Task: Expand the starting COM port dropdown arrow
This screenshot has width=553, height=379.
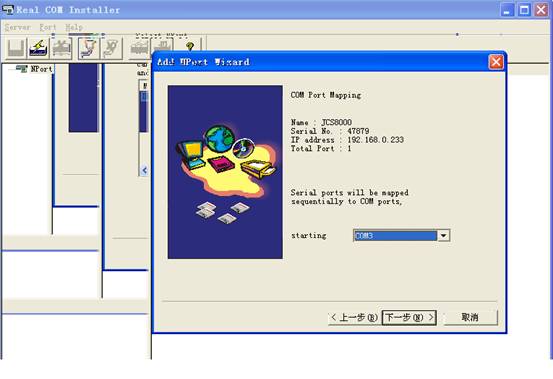Action: tap(443, 236)
